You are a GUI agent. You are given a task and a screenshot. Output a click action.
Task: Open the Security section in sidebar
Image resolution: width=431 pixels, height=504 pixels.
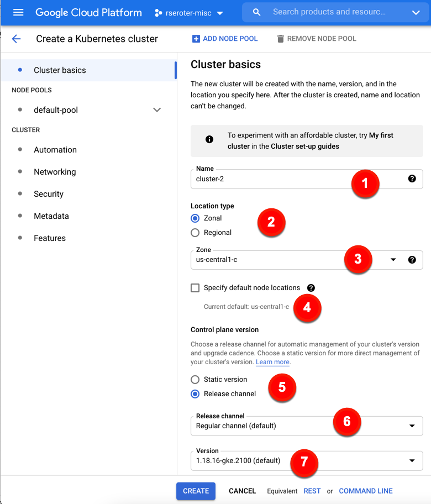(x=49, y=194)
